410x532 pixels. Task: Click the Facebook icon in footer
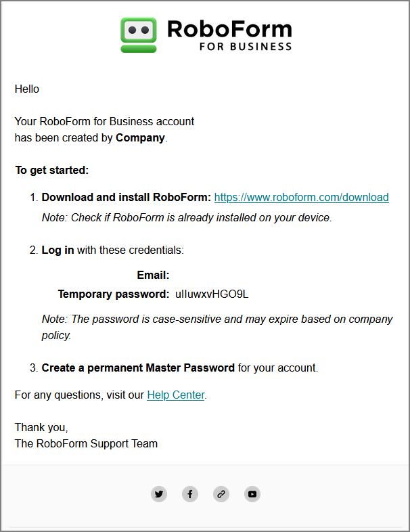190,494
